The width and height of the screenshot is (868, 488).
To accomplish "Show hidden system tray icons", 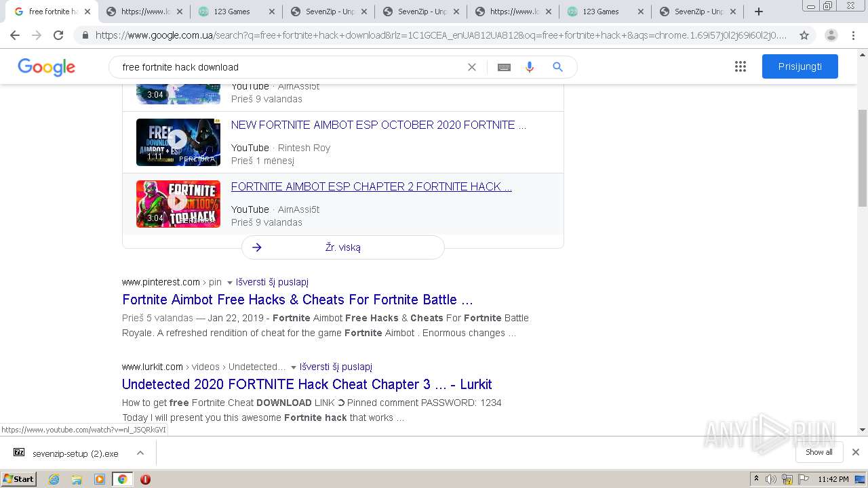I will click(756, 479).
